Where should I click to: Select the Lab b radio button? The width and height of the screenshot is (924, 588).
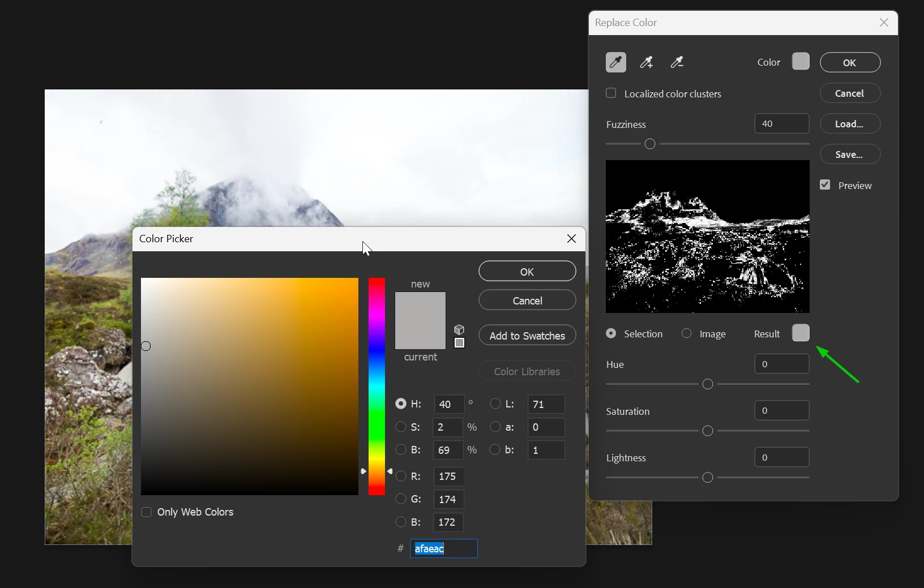(495, 450)
